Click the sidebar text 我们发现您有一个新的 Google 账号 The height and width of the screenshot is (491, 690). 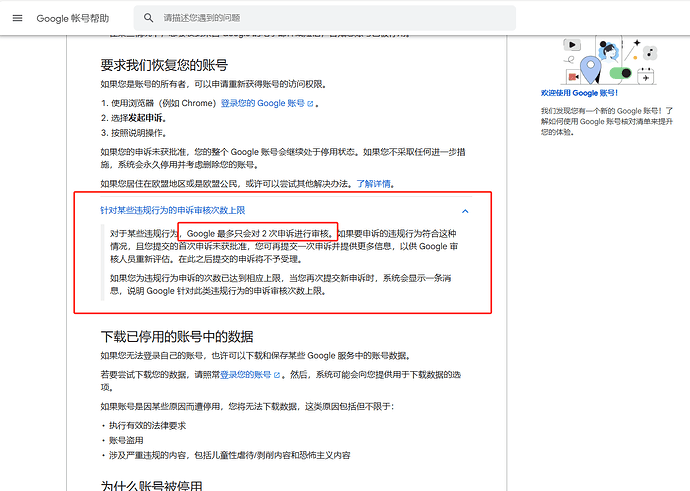(607, 121)
